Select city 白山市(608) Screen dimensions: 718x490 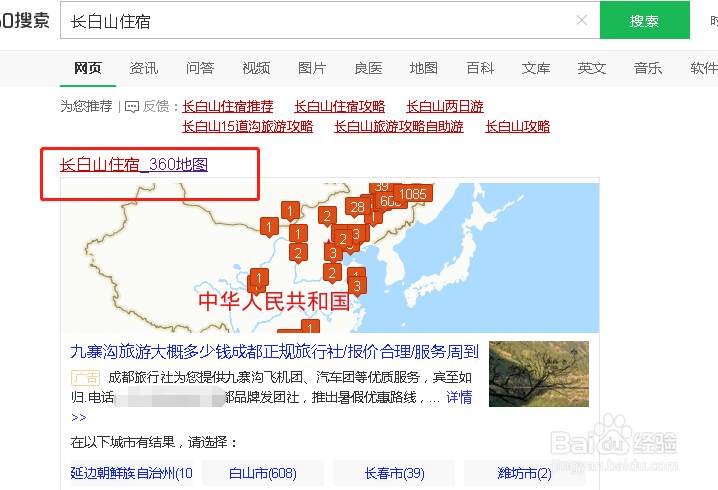tap(263, 473)
